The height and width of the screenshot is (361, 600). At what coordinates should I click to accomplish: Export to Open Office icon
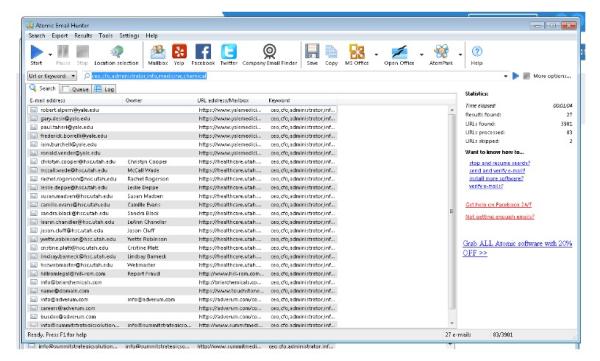(399, 52)
